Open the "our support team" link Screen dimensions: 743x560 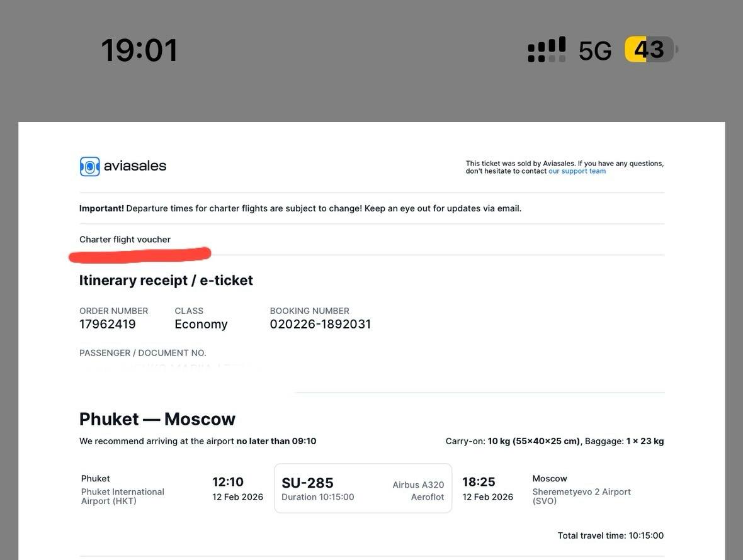[577, 171]
